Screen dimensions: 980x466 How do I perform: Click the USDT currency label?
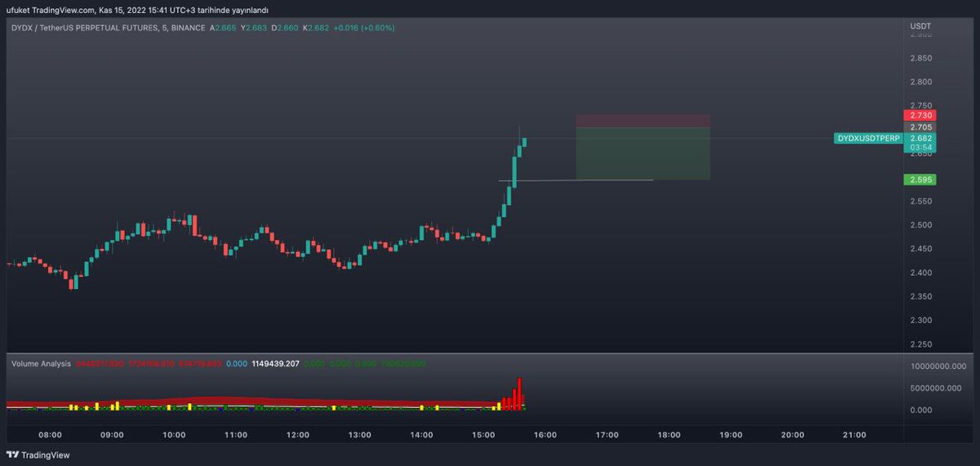pyautogui.click(x=920, y=26)
